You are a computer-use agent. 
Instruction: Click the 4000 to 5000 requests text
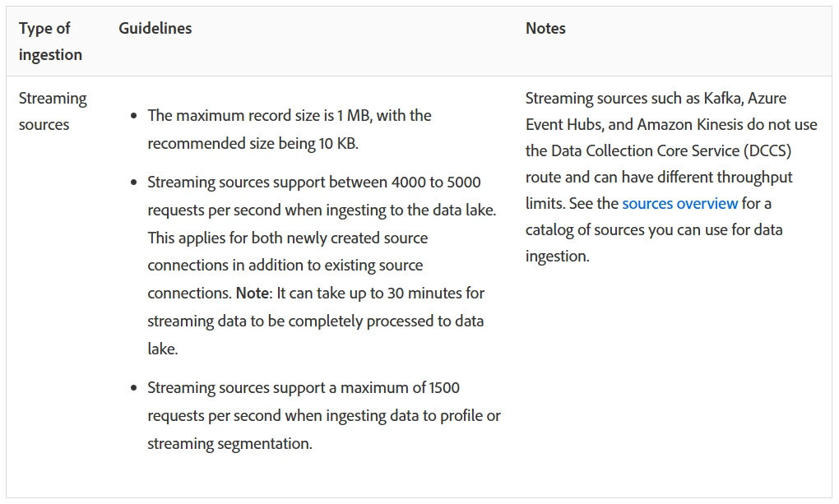pyautogui.click(x=436, y=183)
